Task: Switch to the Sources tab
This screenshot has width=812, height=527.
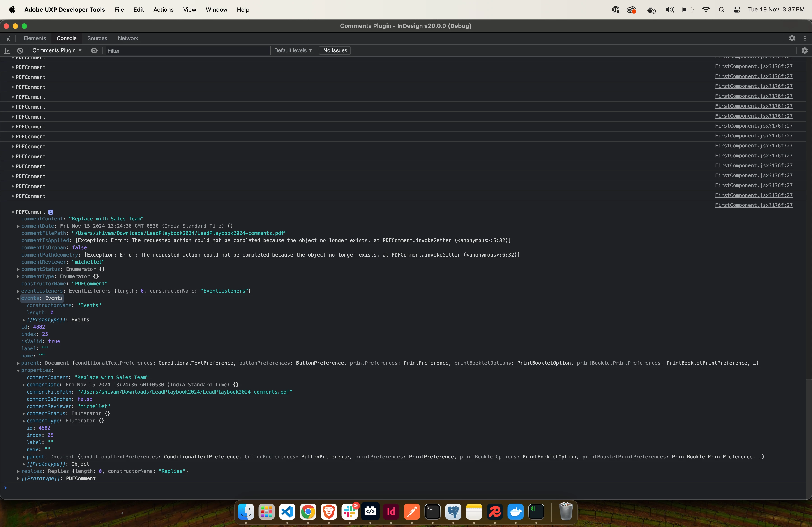Action: (x=97, y=38)
